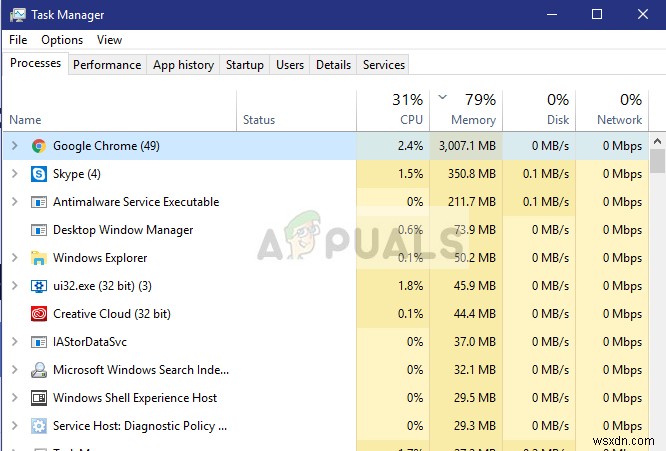Click the Skype process icon
Viewport: 666px width, 451px height.
(39, 174)
